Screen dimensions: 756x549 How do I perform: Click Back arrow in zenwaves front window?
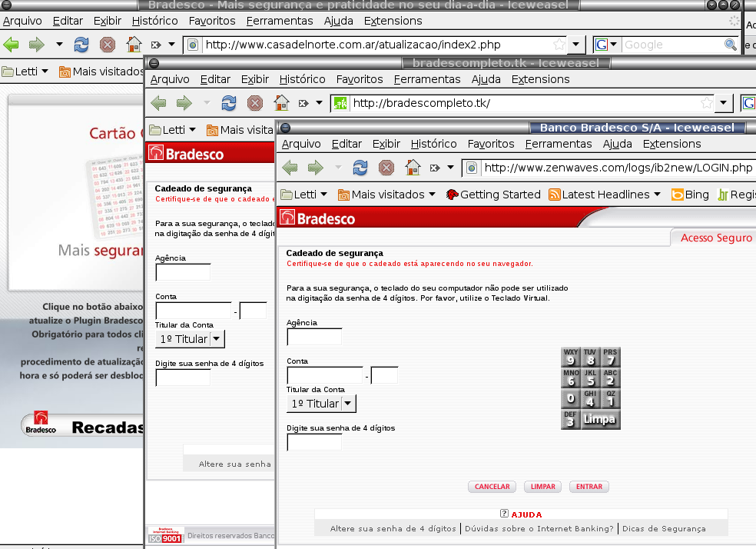290,168
